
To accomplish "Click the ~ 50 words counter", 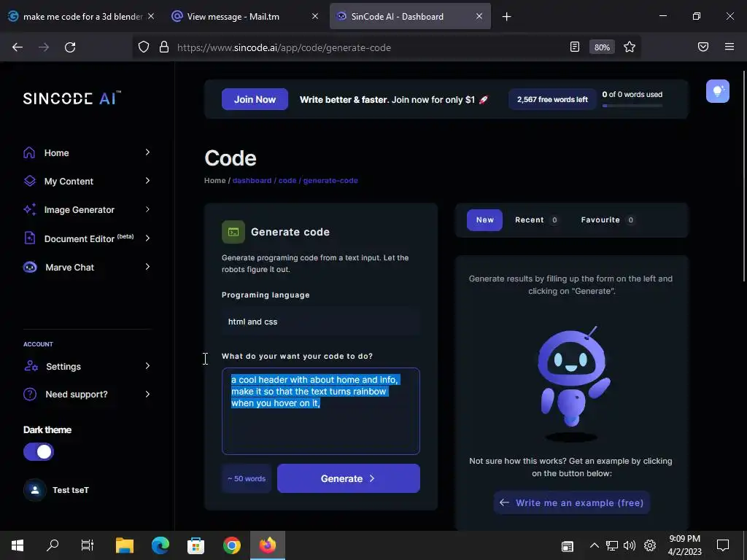I will [247, 478].
